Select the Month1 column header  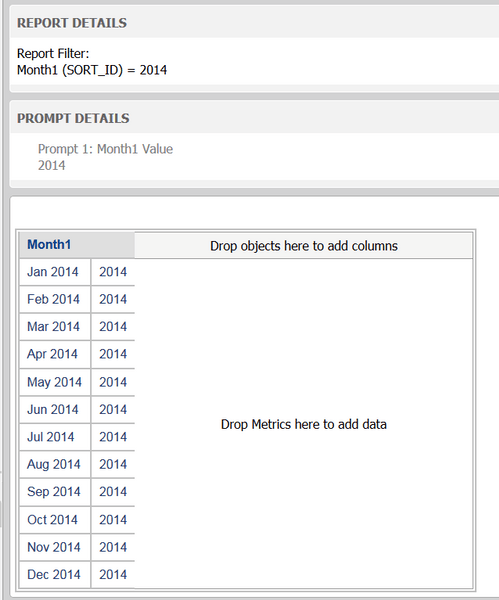49,245
